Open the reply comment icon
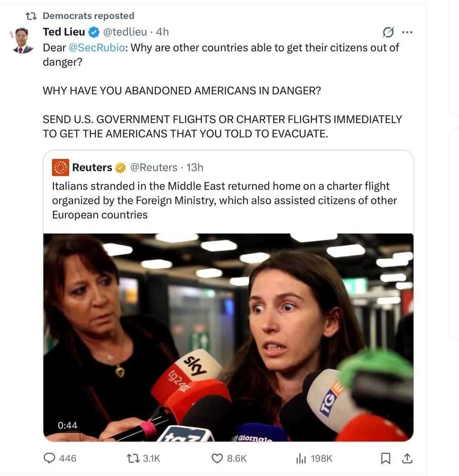Image resolution: width=459 pixels, height=476 pixels. click(x=49, y=458)
